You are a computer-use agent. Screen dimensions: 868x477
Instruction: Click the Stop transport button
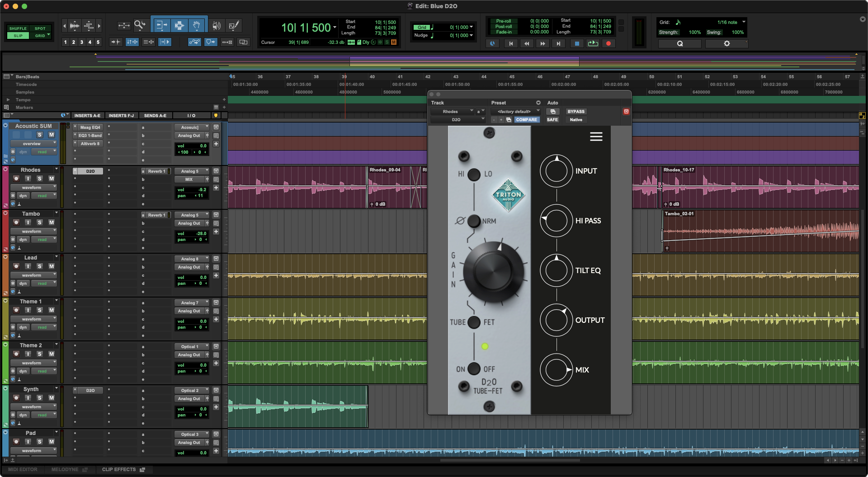[577, 43]
